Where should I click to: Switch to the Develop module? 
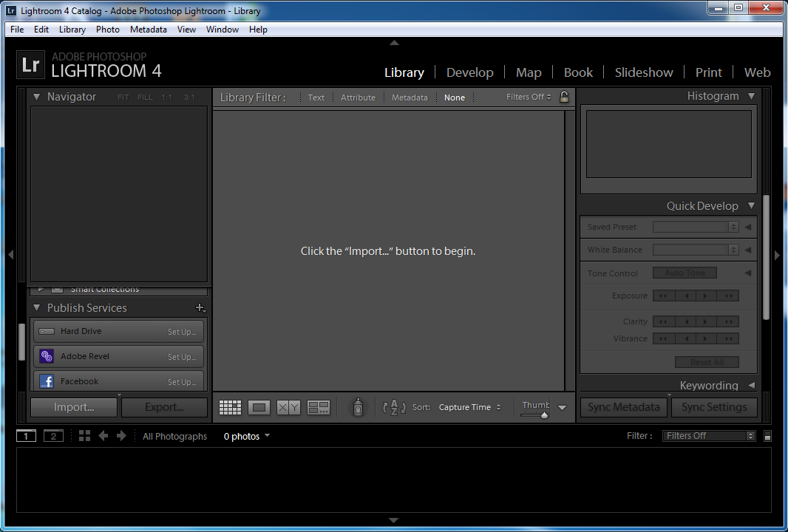click(x=470, y=72)
